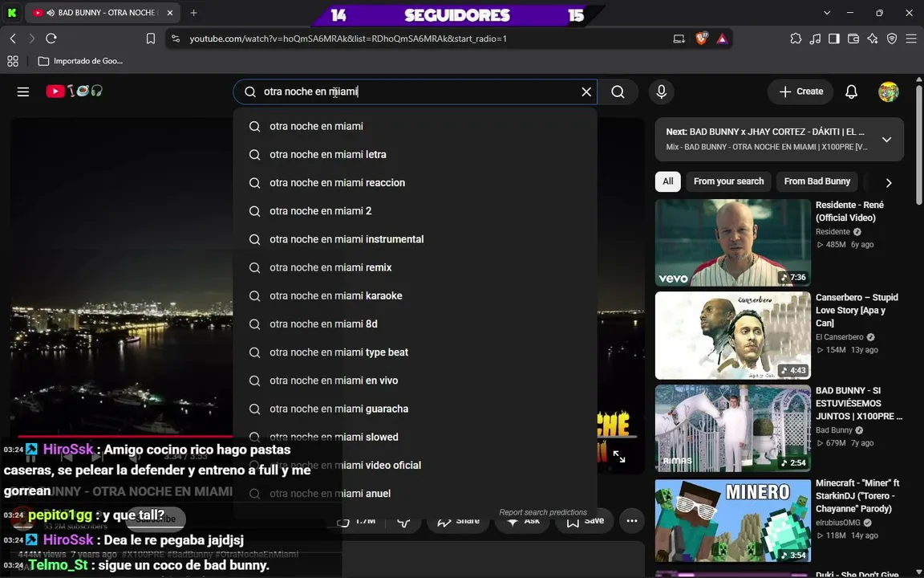Open the media control music icon

815,39
